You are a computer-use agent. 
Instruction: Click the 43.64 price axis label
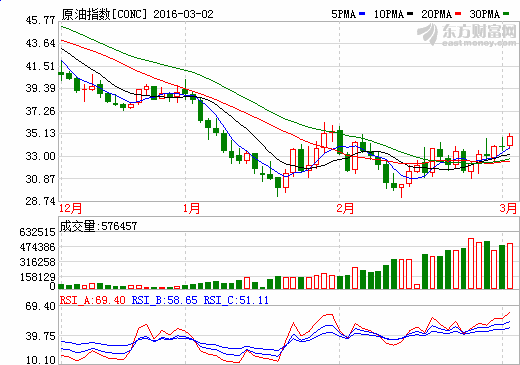coord(40,43)
